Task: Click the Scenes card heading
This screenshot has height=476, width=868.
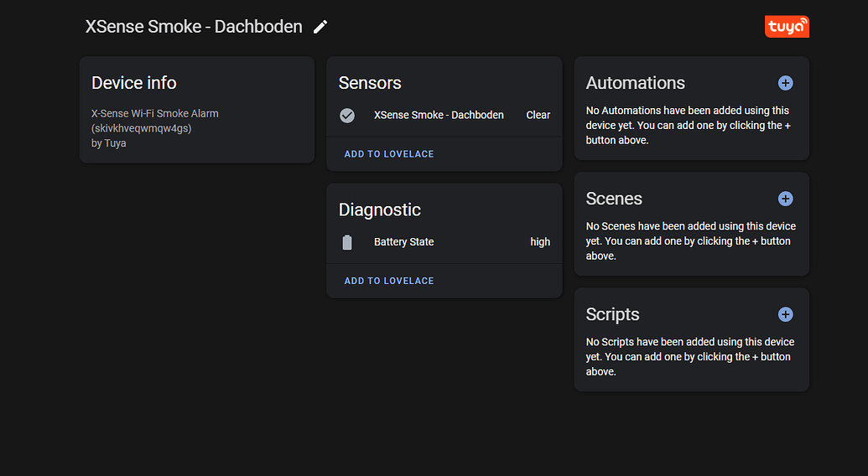Action: pos(614,199)
